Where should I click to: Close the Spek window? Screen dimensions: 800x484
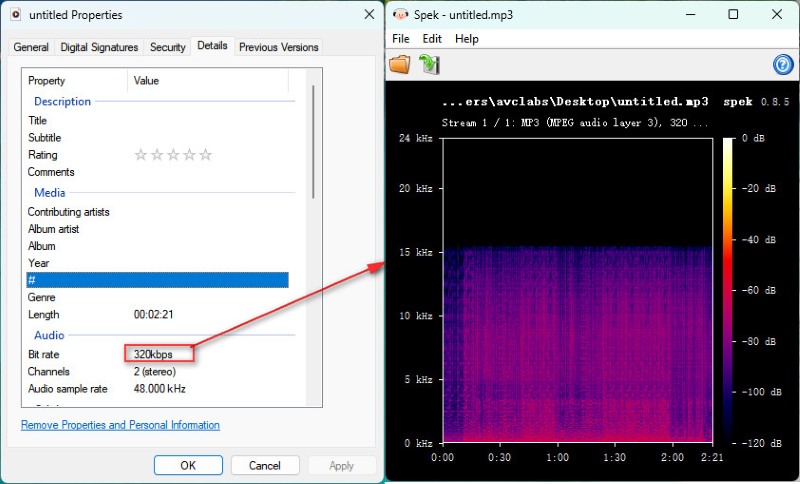777,14
